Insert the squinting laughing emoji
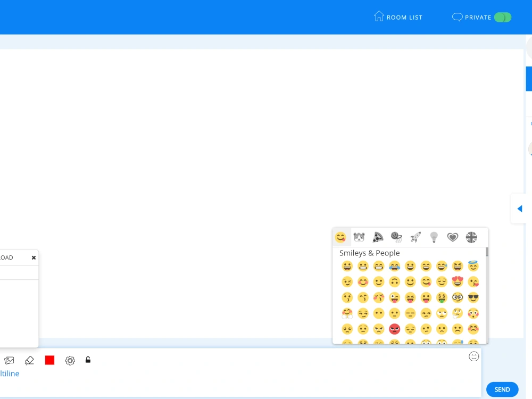This screenshot has width=532, height=399. (458, 267)
